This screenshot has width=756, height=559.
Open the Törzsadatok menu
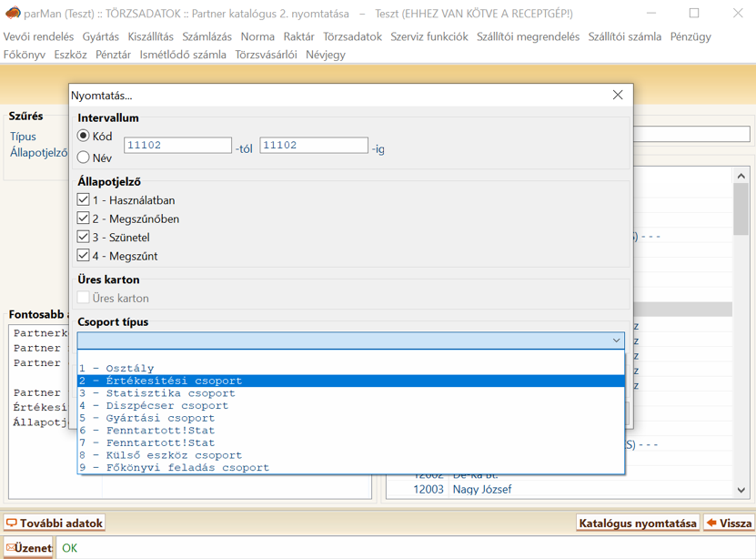[352, 36]
